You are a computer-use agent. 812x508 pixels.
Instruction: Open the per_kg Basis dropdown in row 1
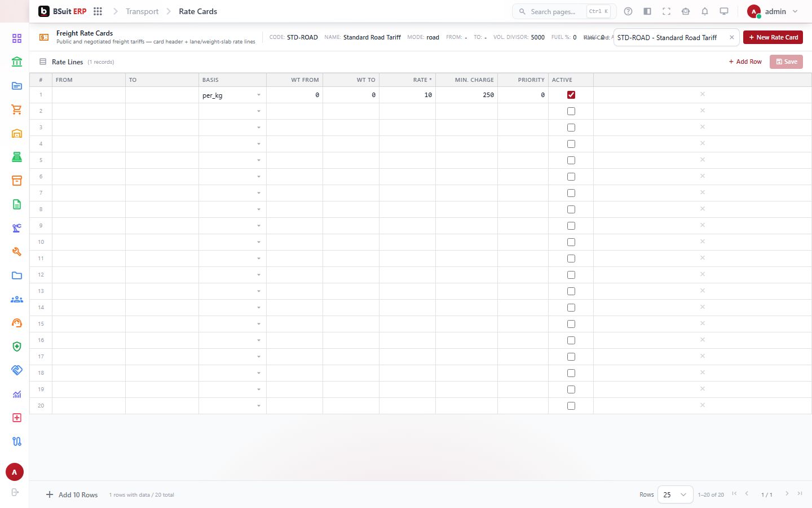[232, 95]
